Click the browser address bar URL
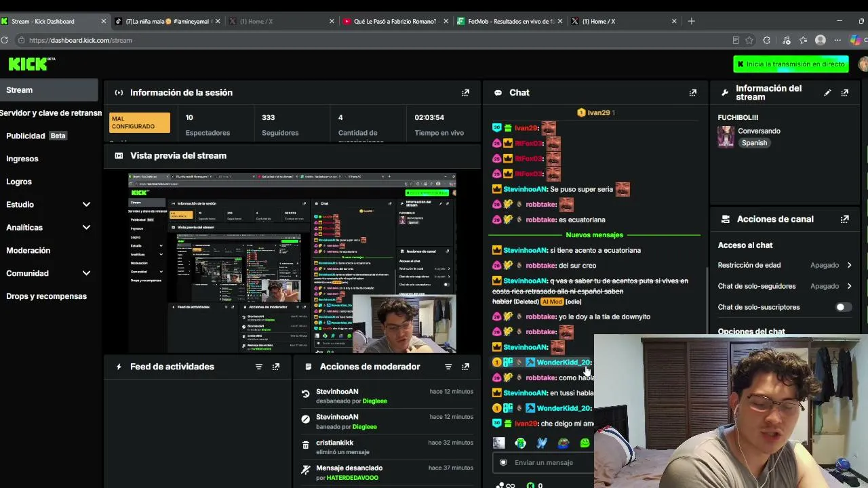This screenshot has height=488, width=868. pos(80,40)
